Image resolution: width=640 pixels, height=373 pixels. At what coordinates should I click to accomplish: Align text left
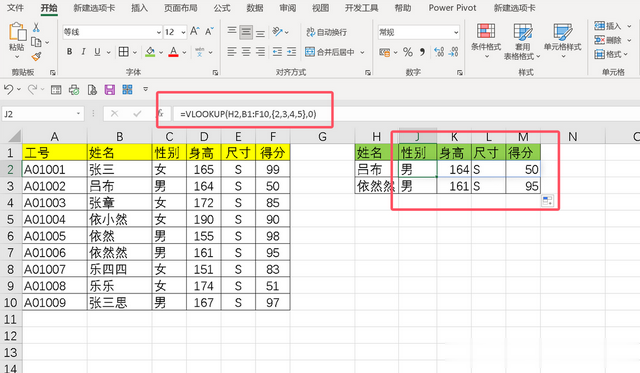232,52
